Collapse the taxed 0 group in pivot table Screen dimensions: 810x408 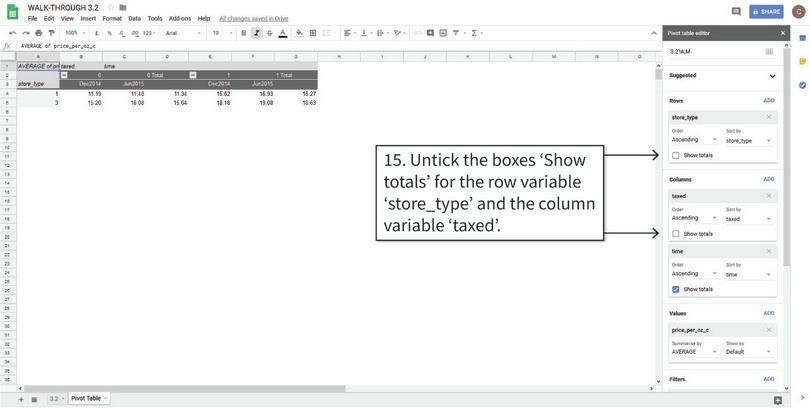click(x=64, y=75)
